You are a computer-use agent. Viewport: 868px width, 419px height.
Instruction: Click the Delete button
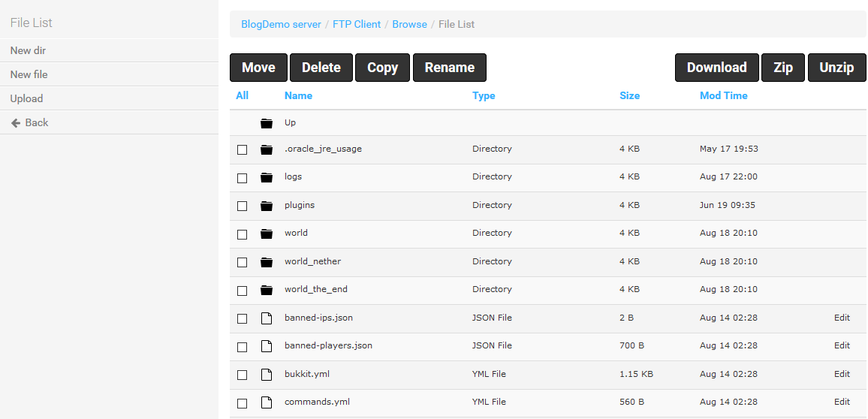(x=321, y=68)
